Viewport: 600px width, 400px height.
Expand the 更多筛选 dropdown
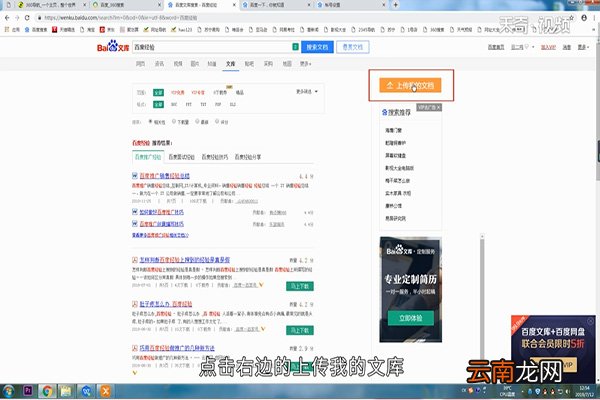(x=307, y=91)
